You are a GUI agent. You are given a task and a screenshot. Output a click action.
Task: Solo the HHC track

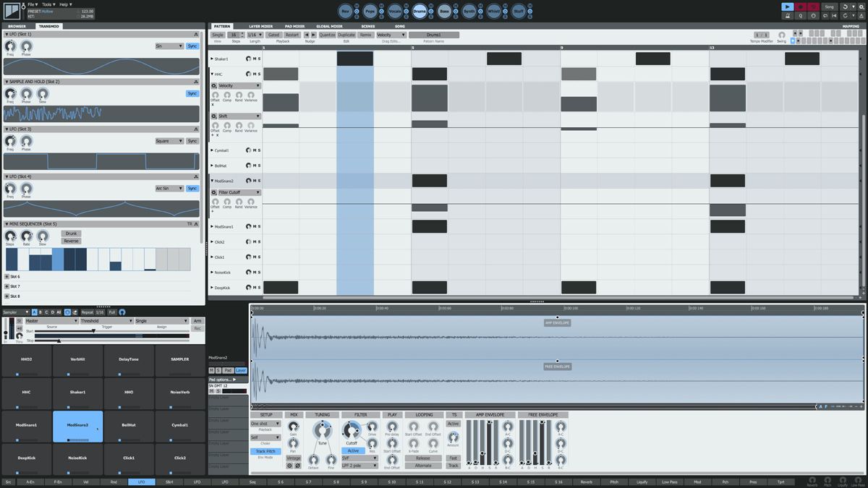coord(260,74)
